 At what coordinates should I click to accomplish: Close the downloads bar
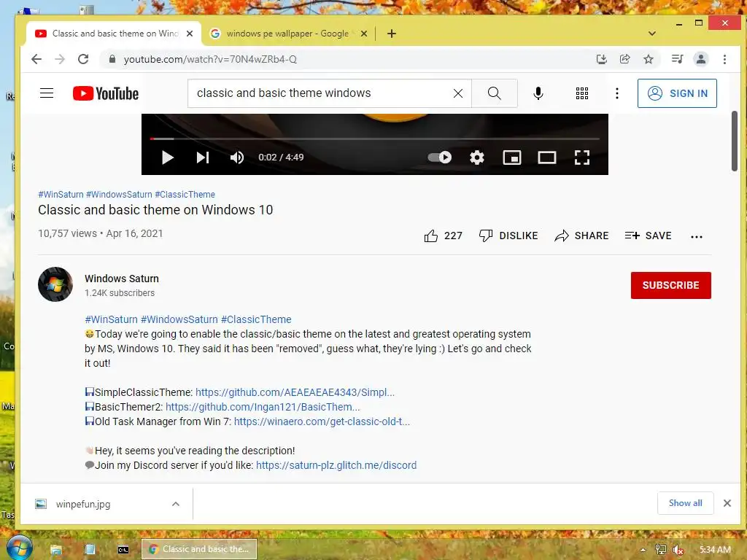tap(727, 503)
